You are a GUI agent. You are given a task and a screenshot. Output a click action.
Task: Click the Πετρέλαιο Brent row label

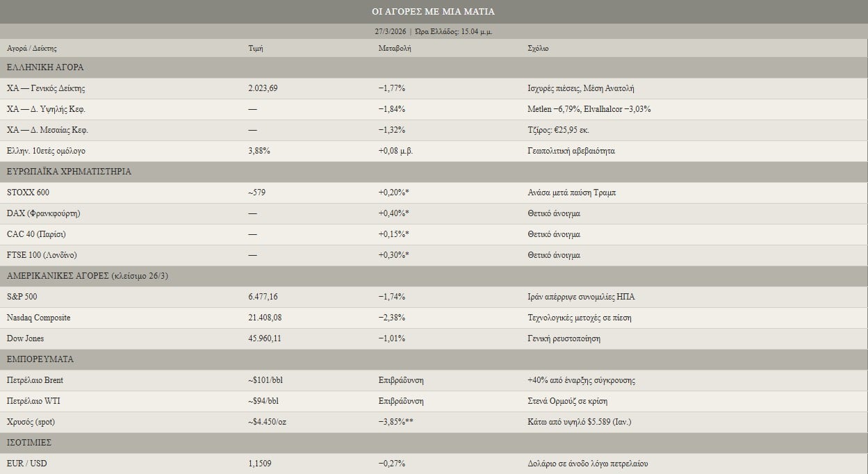(35, 380)
